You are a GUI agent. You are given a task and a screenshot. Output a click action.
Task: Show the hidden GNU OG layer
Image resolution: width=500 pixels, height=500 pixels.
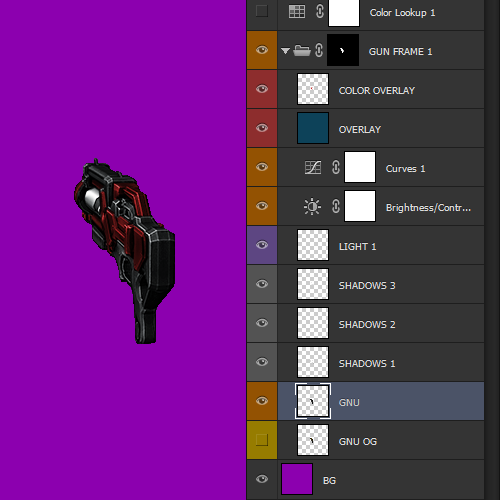[x=262, y=440]
